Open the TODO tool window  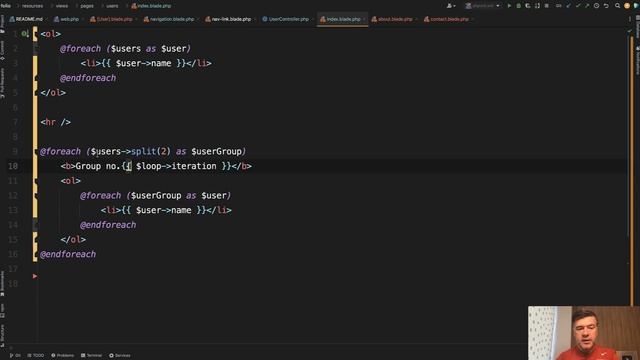[x=36, y=356]
